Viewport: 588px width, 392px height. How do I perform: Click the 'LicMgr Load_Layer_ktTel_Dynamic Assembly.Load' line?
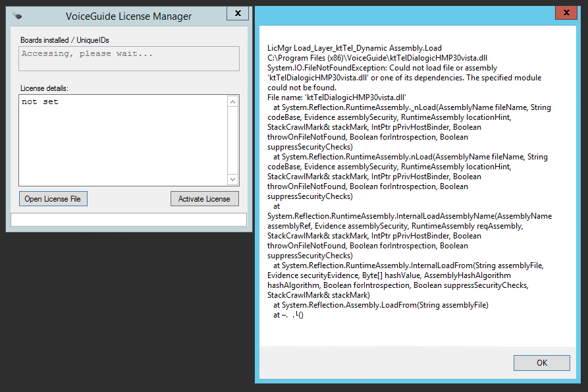tap(354, 48)
